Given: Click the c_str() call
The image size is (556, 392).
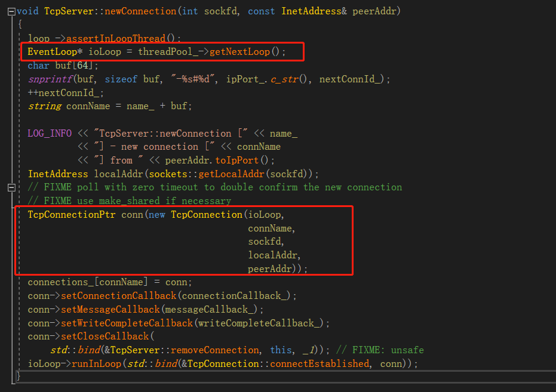Looking at the screenshot, I should tap(289, 79).
